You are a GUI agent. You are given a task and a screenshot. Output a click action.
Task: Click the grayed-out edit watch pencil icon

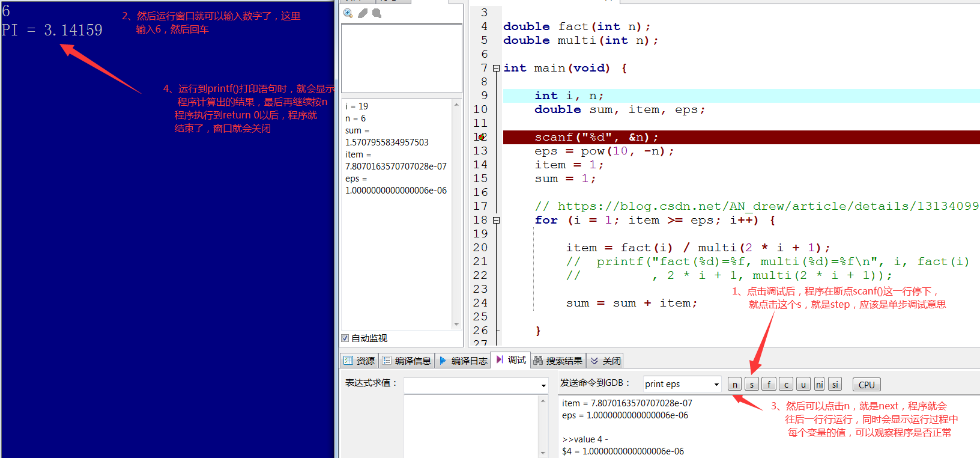click(x=363, y=13)
